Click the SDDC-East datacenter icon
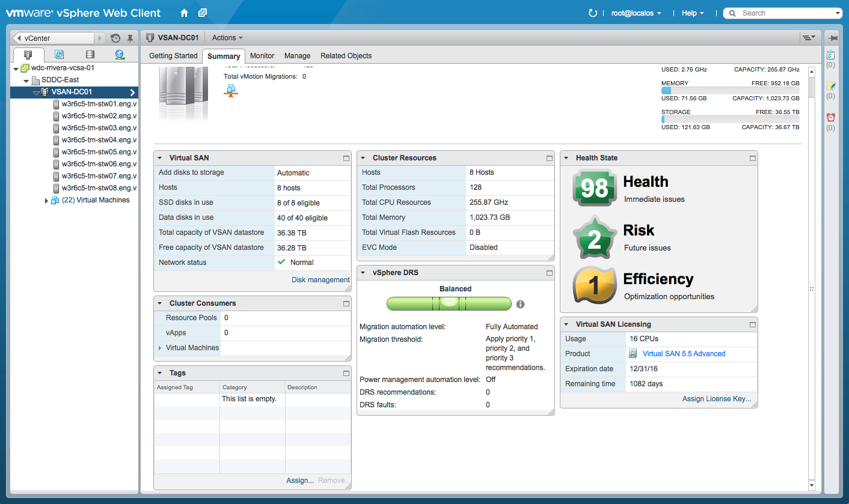This screenshot has height=504, width=849. point(35,80)
